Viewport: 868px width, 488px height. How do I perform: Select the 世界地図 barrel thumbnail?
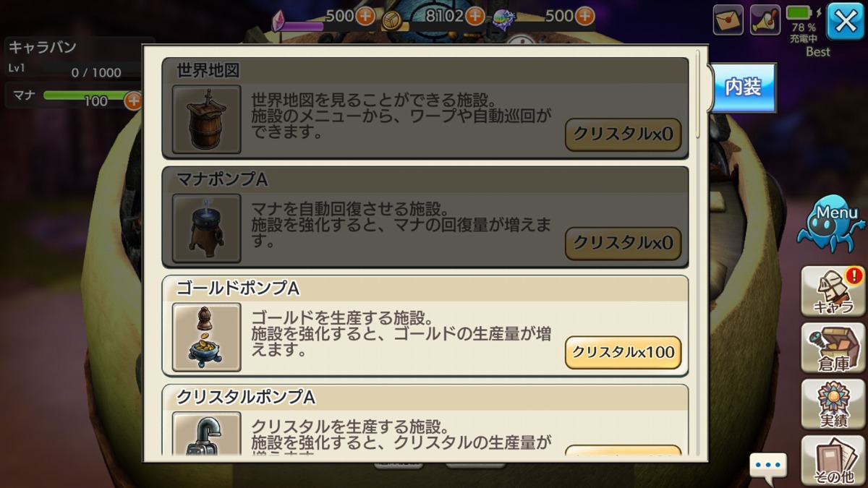pyautogui.click(x=207, y=119)
